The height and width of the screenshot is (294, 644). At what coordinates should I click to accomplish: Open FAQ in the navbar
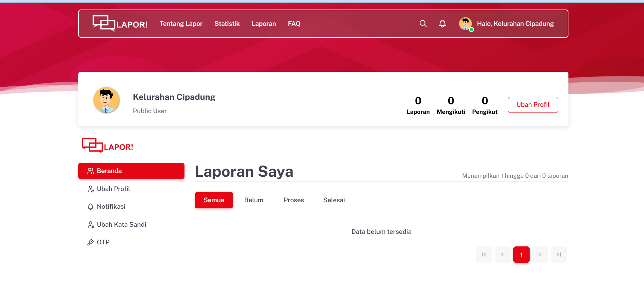294,24
